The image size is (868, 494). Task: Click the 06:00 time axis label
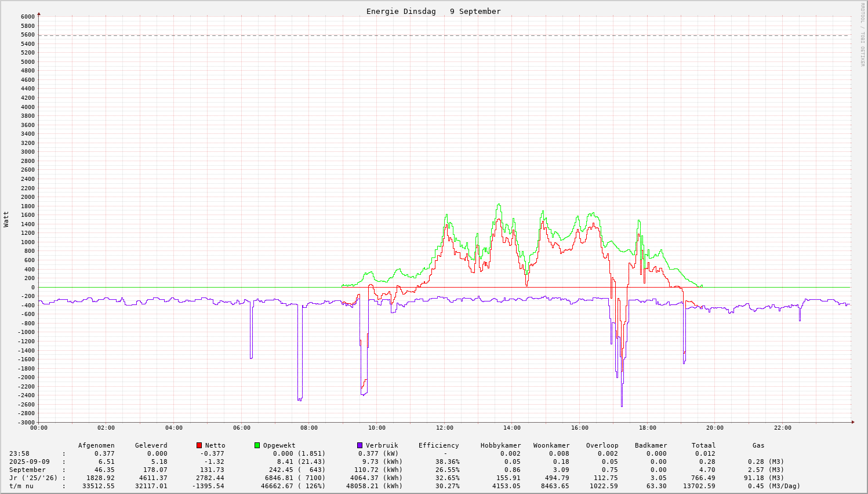241,428
